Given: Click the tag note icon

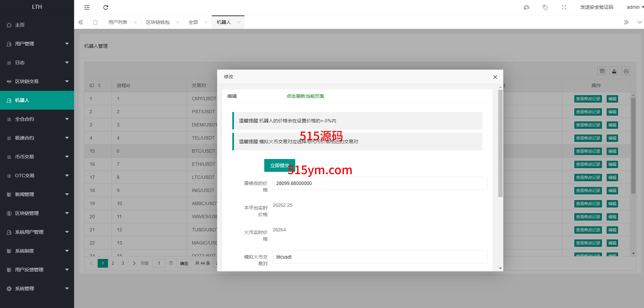Looking at the screenshot, I should [545, 7].
